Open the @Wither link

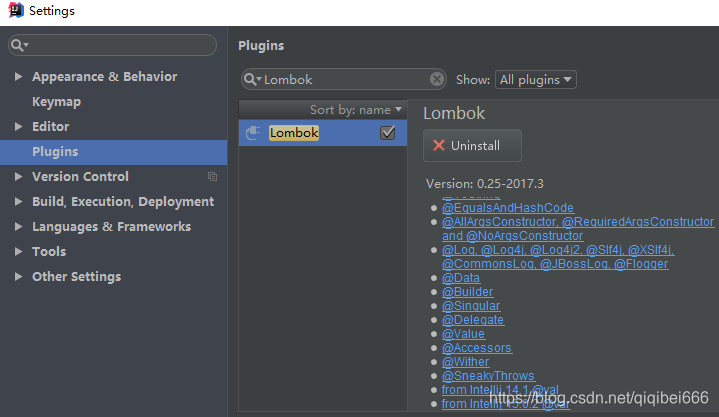pyautogui.click(x=465, y=362)
